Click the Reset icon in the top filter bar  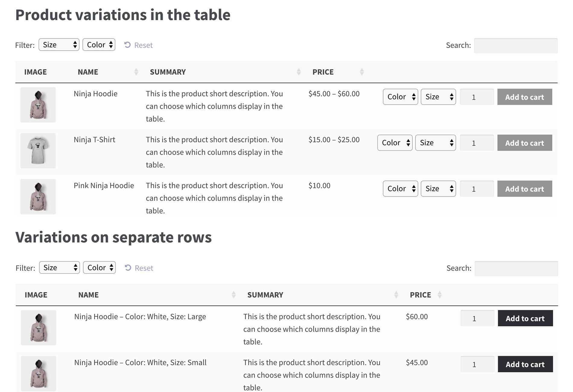[x=127, y=45]
